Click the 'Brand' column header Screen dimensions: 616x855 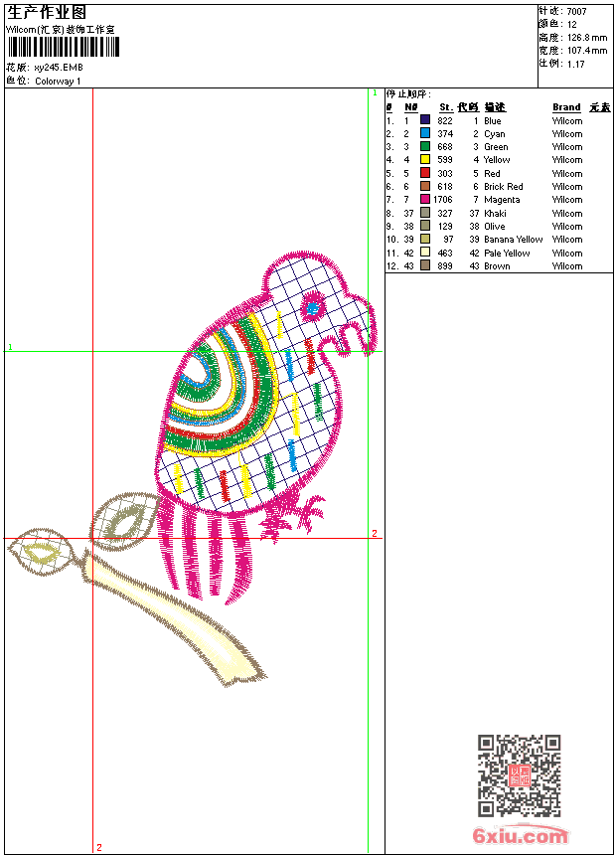[x=566, y=107]
